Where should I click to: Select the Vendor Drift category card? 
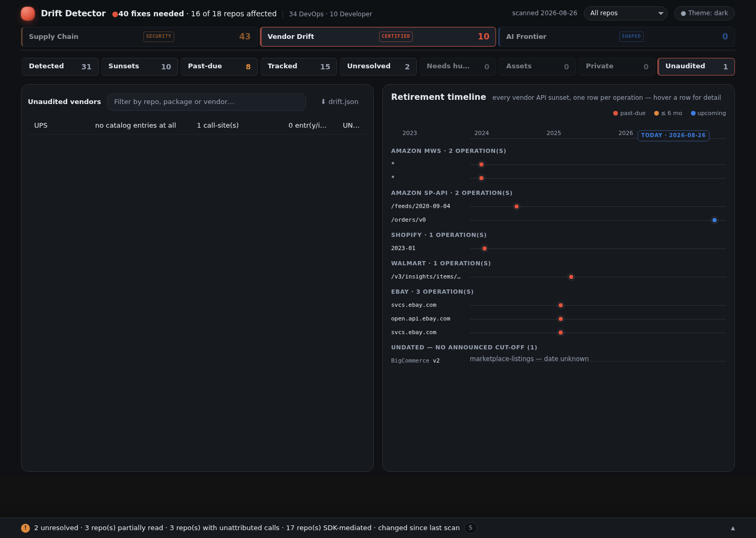(x=378, y=37)
